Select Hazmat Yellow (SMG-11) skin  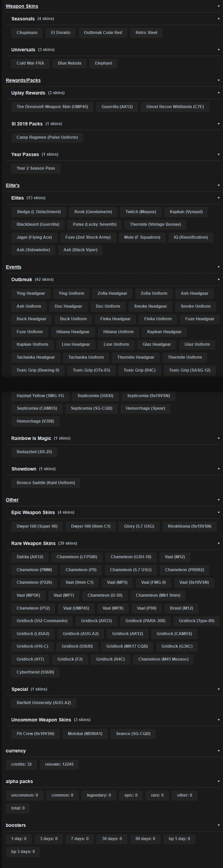40,396
